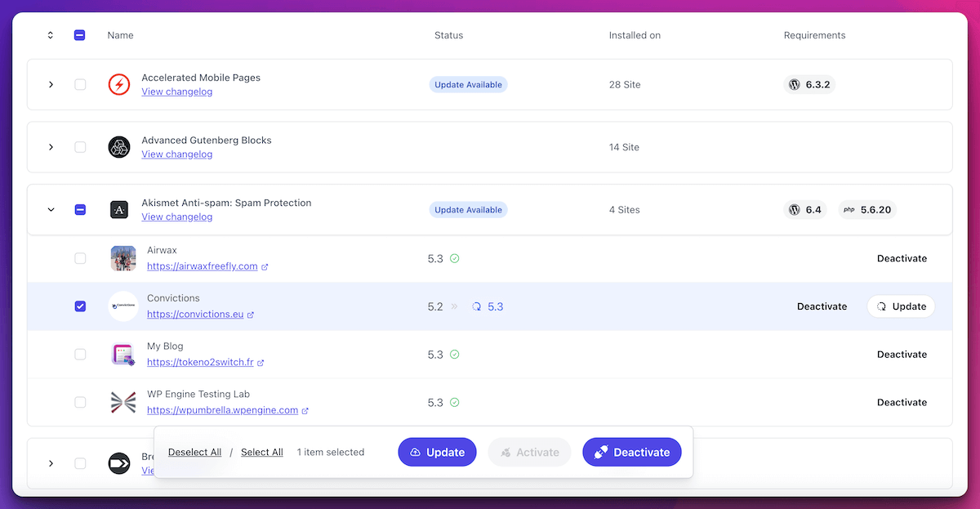
Task: Open external link icon next to airwaxfreefly.com
Action: point(265,266)
